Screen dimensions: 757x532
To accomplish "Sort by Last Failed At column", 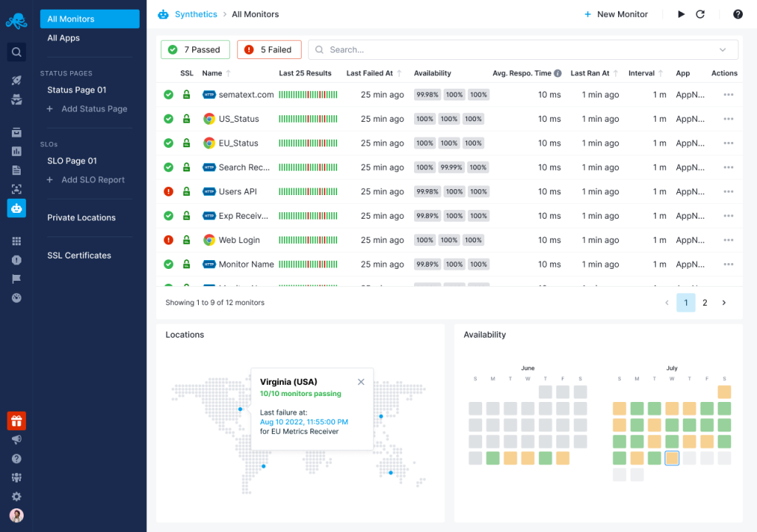I will point(399,73).
